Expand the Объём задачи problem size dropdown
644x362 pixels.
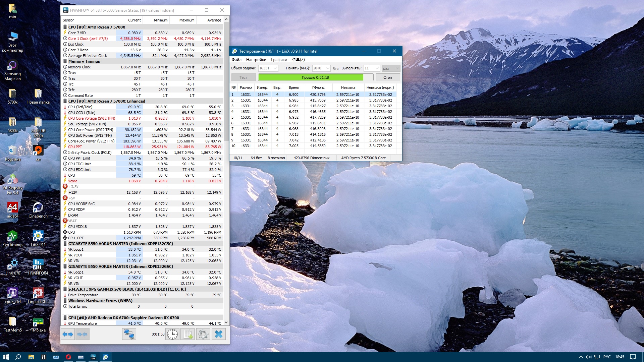pyautogui.click(x=275, y=68)
